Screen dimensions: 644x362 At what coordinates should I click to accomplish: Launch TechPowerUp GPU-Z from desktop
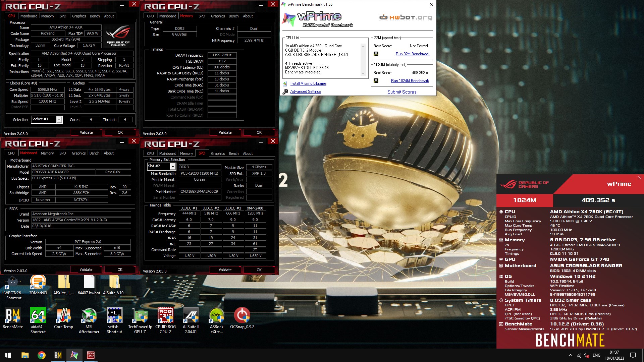click(x=140, y=320)
